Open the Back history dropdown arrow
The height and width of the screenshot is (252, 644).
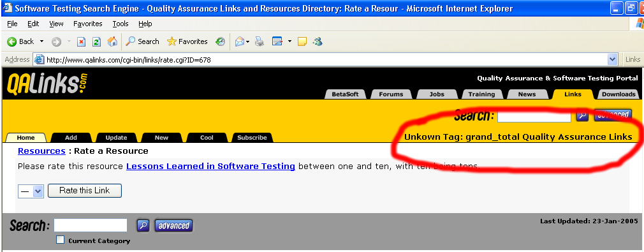41,41
